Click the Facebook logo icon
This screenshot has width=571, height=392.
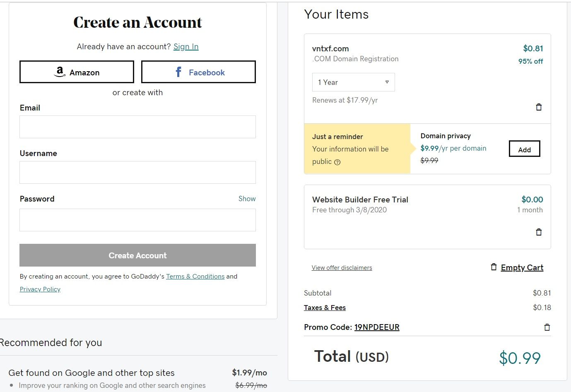coord(178,72)
